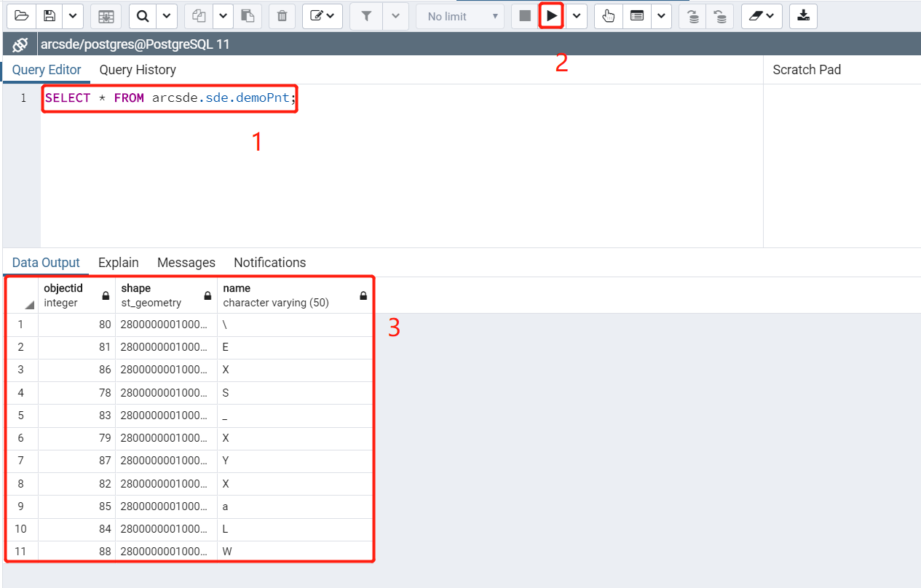The width and height of the screenshot is (921, 588).
Task: Click the Filter funnel icon
Action: pyautogui.click(x=367, y=15)
